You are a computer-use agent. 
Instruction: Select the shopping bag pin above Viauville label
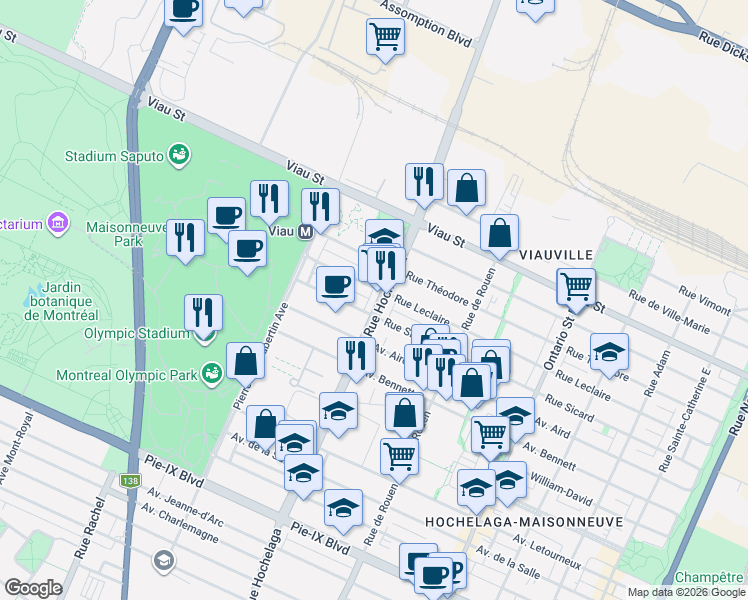(499, 234)
